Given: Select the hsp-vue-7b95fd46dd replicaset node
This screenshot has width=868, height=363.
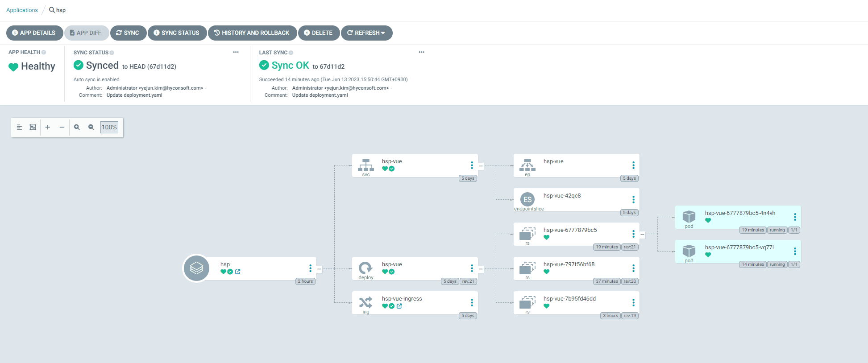Looking at the screenshot, I should coord(576,303).
